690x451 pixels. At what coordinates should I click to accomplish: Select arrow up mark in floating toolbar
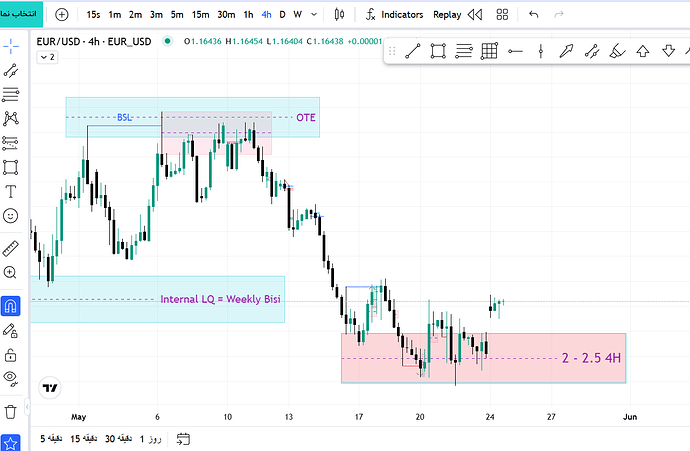click(x=643, y=51)
